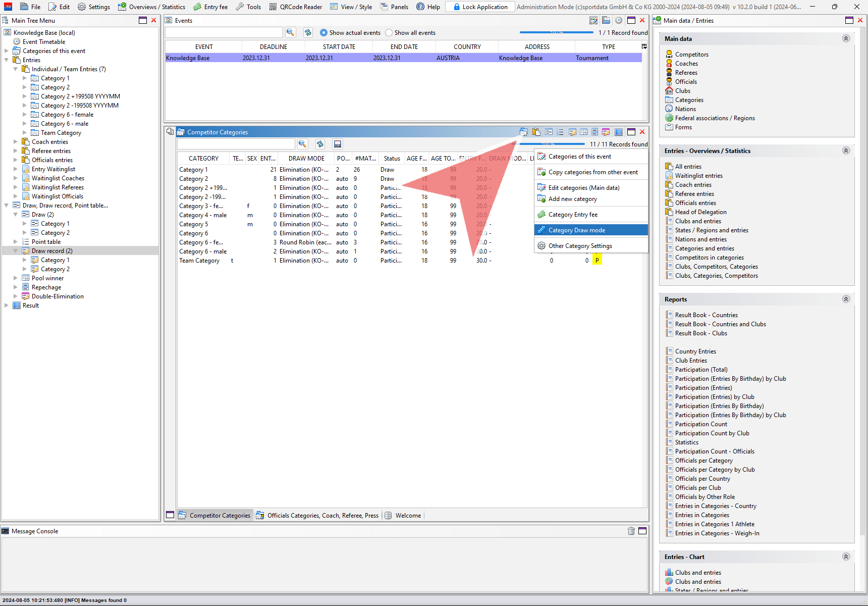Click the blue list view icon in Competitor Categories header
868x606 pixels.
619,132
